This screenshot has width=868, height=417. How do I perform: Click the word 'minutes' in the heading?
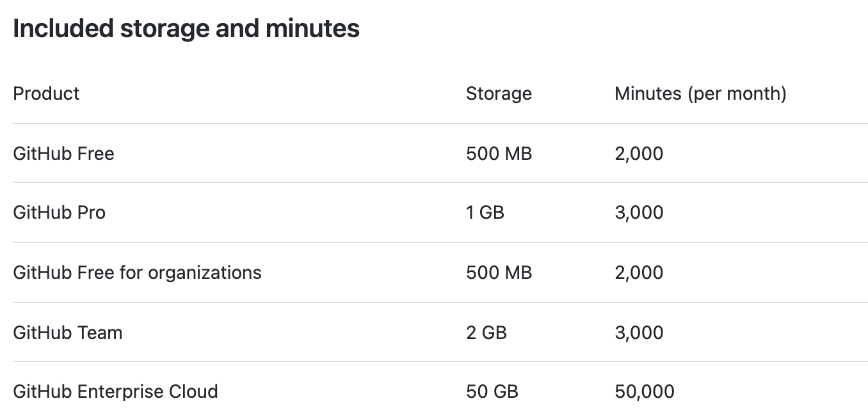point(313,29)
